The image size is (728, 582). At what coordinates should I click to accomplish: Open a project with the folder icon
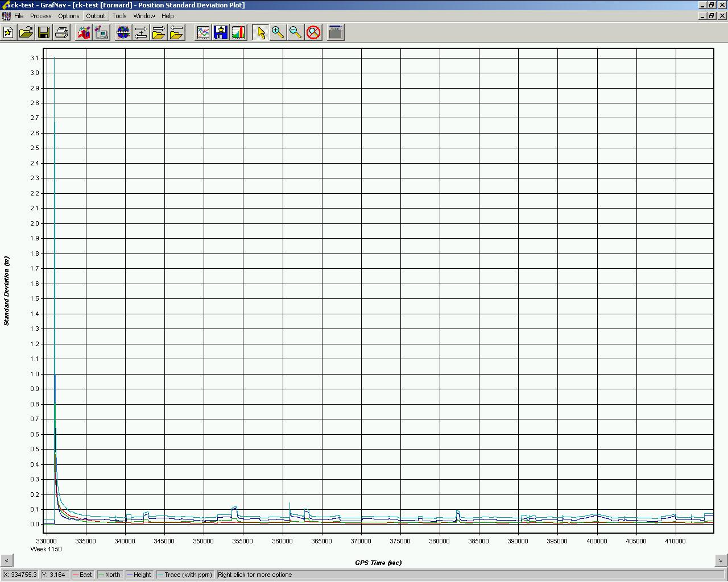[x=26, y=32]
